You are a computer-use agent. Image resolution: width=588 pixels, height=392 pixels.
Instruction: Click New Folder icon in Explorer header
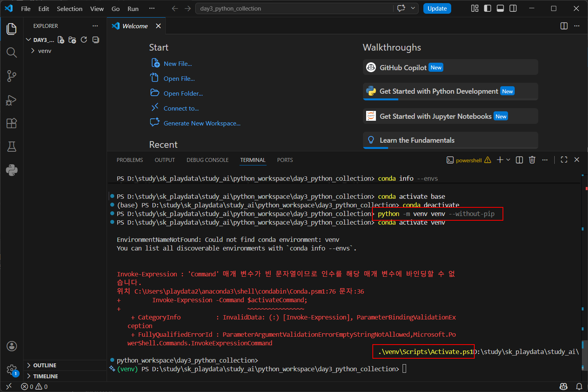(x=72, y=40)
